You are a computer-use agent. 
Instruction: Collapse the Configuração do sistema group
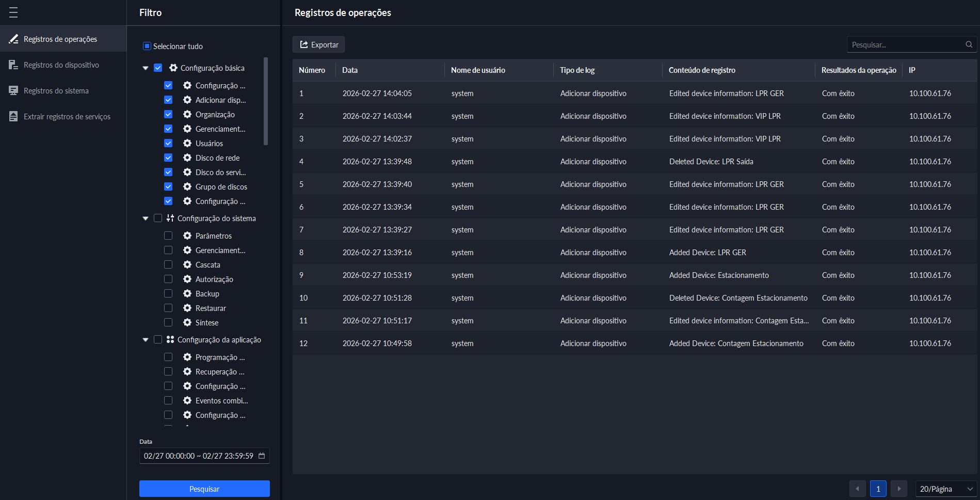click(146, 218)
